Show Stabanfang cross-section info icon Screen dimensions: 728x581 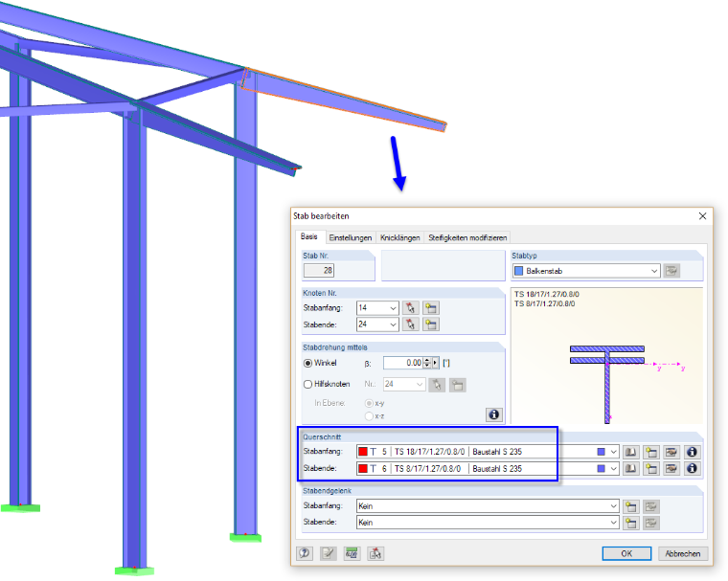(x=692, y=452)
